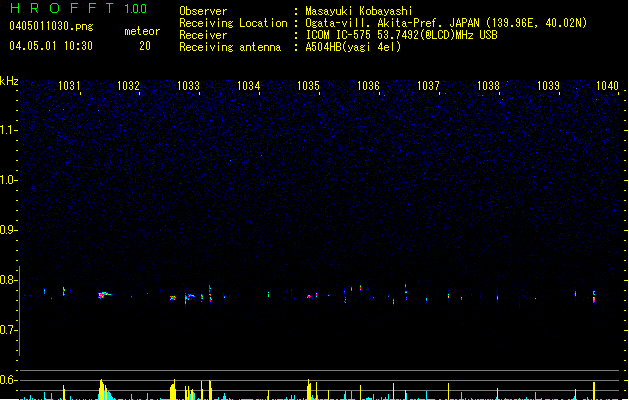The height and width of the screenshot is (400, 629).
Task: Click the 1035 time axis marker
Action: click(308, 85)
